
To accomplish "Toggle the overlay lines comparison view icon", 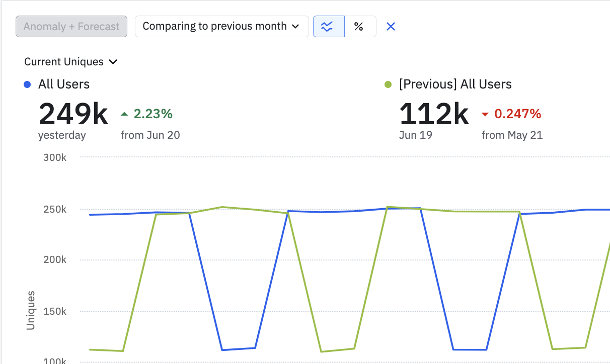I will point(329,27).
